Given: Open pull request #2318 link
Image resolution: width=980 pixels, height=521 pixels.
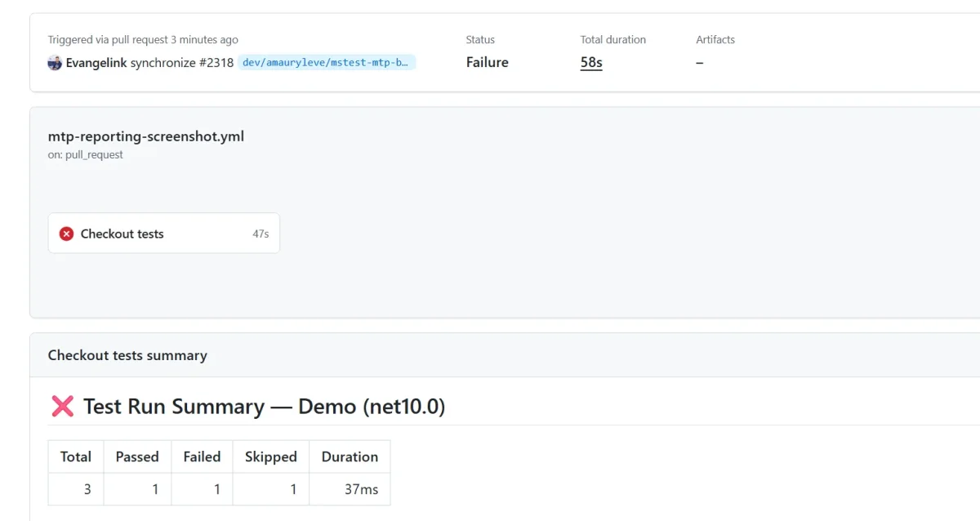Looking at the screenshot, I should click(216, 63).
